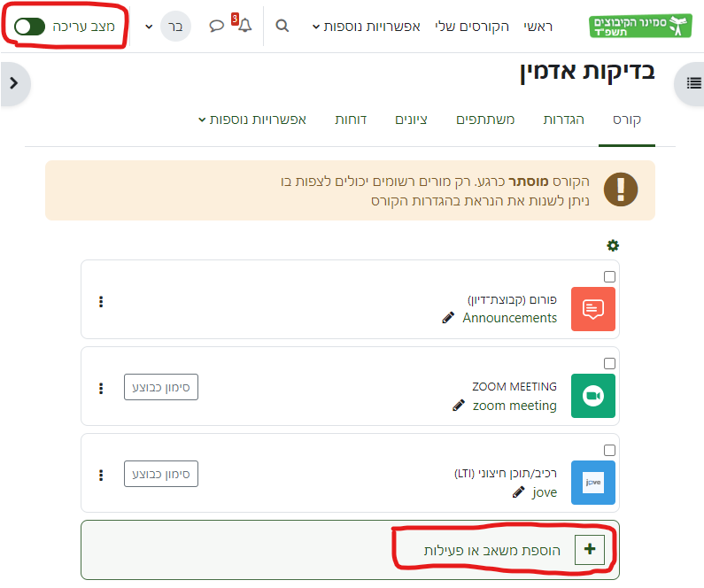Click the pencil icon next to Announcements
The image size is (704, 588).
click(448, 318)
